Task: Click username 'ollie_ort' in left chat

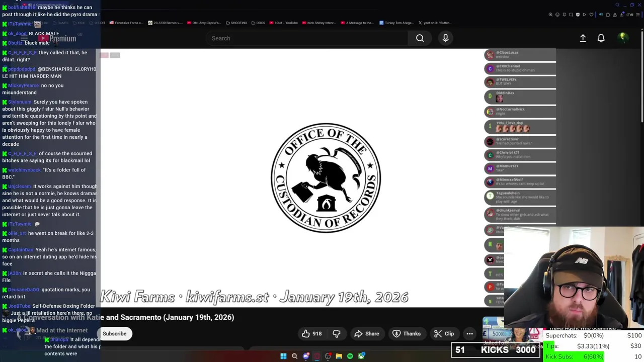Action: [x=17, y=233]
